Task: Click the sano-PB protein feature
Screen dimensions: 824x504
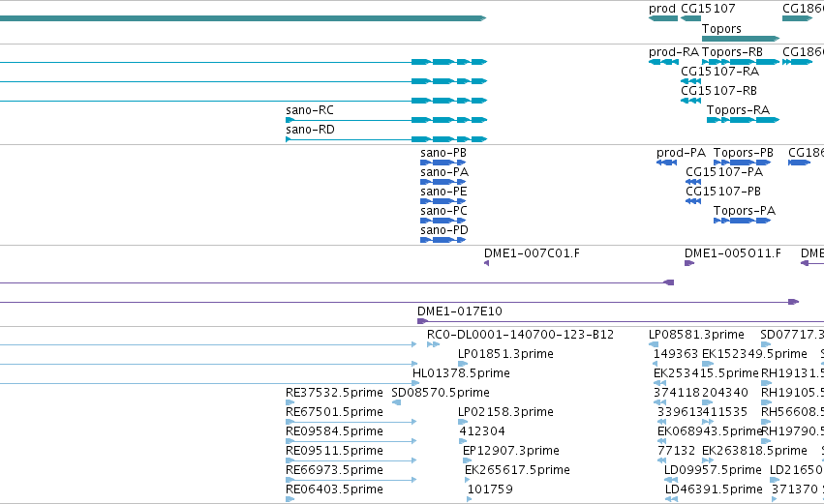Action: point(443,163)
